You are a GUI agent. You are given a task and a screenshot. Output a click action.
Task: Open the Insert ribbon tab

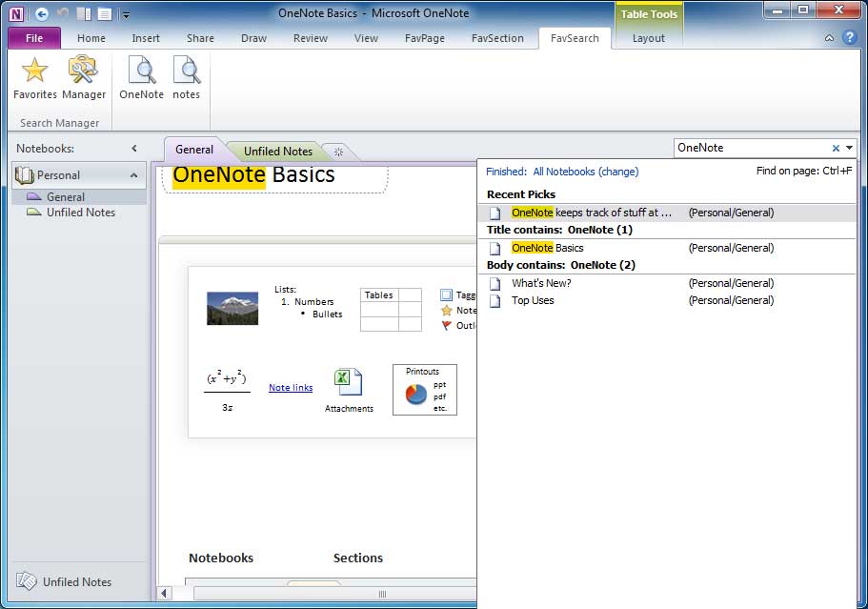click(146, 38)
